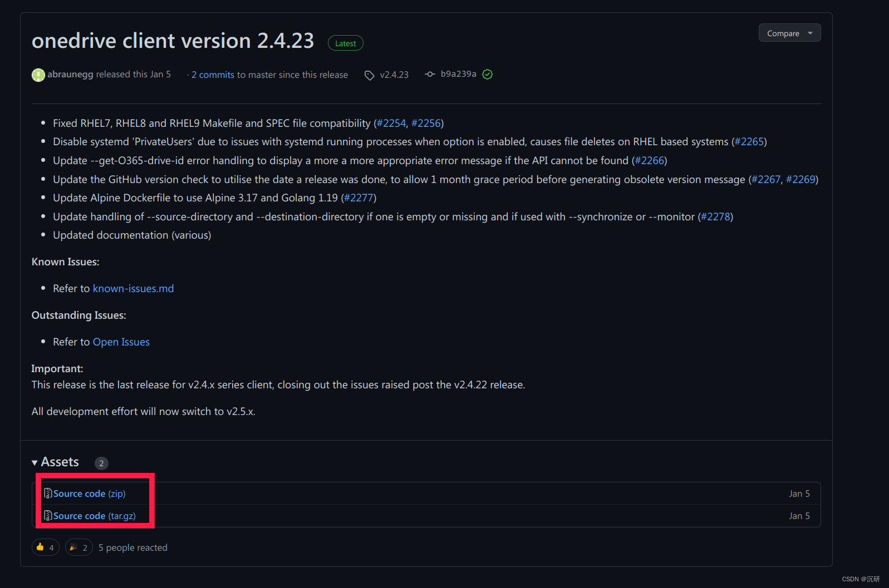This screenshot has width=889, height=588.
Task: Open pull request #2269
Action: [800, 180]
